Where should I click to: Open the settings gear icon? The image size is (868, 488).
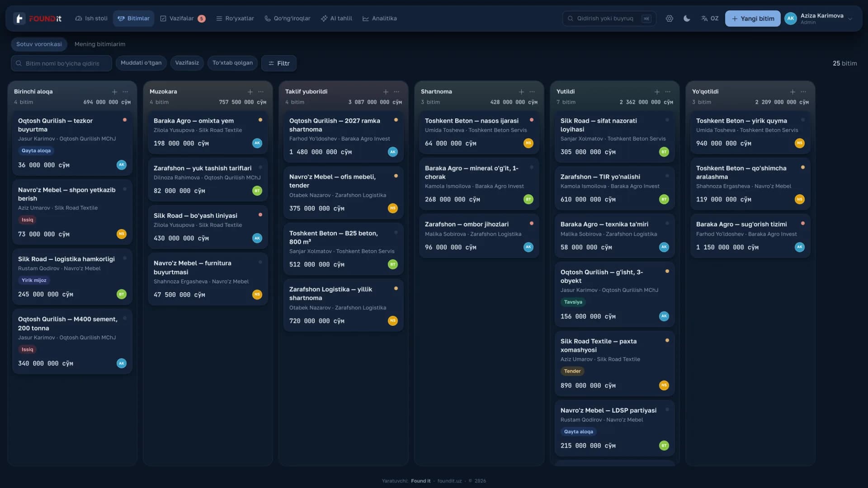(x=669, y=19)
